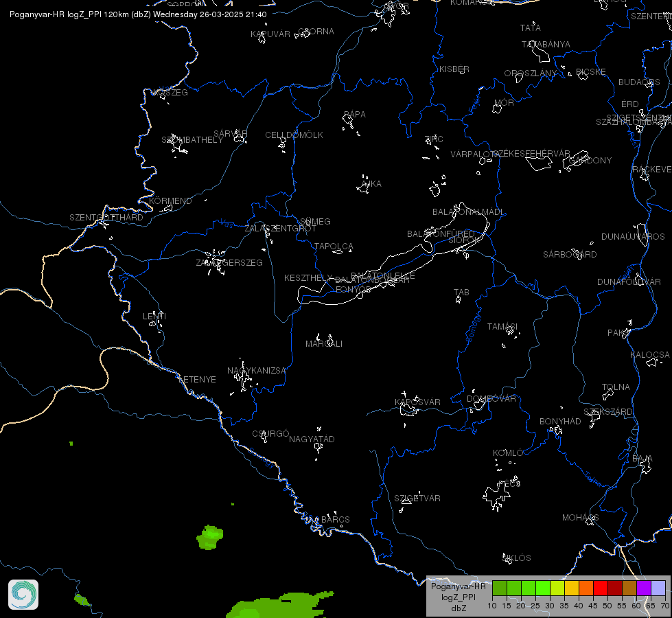Click the CELLDÖMÖLK city label

click(294, 135)
